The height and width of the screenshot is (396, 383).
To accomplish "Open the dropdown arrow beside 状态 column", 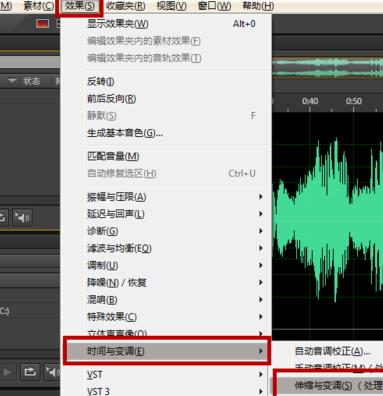I will pos(12,81).
